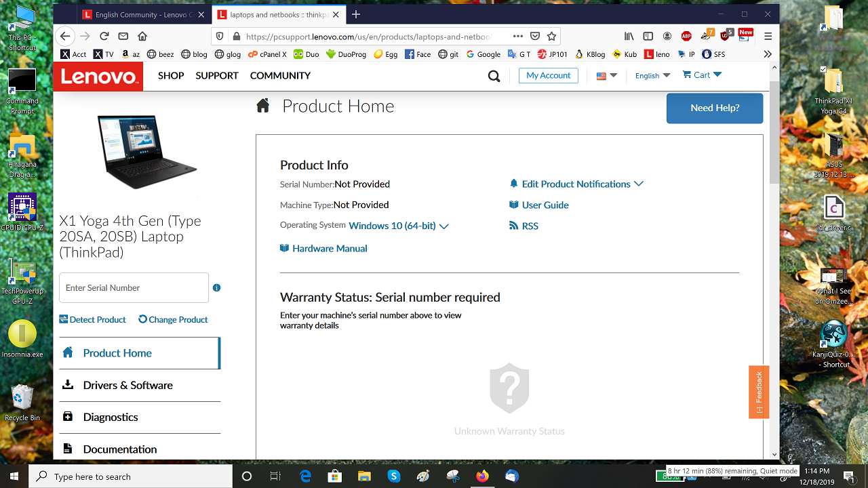Close the English Community tab
Screen dimensions: 868x488
tap(201, 14)
